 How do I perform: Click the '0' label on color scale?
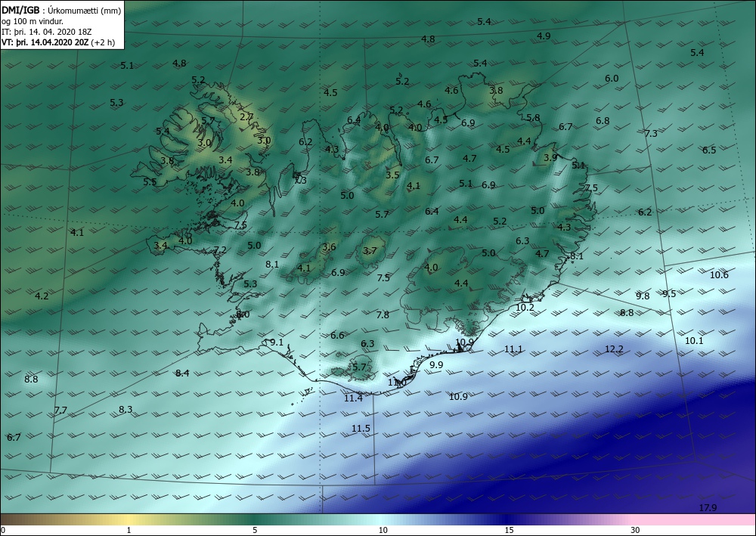(x=3, y=530)
